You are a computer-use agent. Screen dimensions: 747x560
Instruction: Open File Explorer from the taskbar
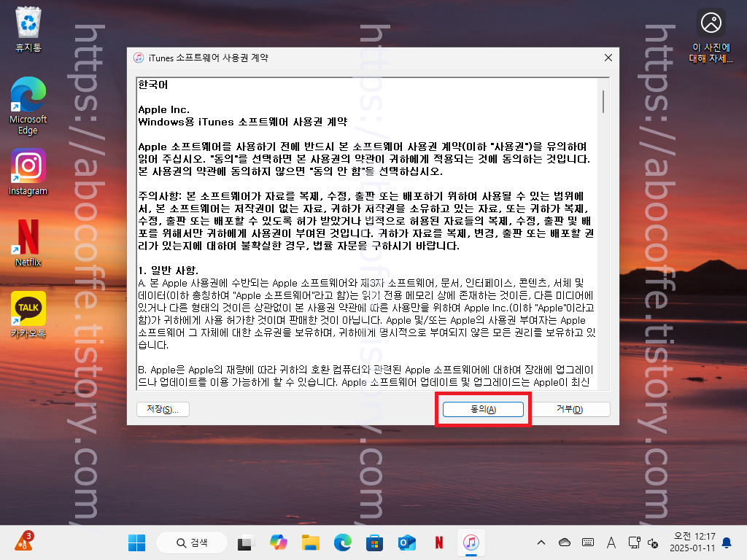[x=311, y=542]
